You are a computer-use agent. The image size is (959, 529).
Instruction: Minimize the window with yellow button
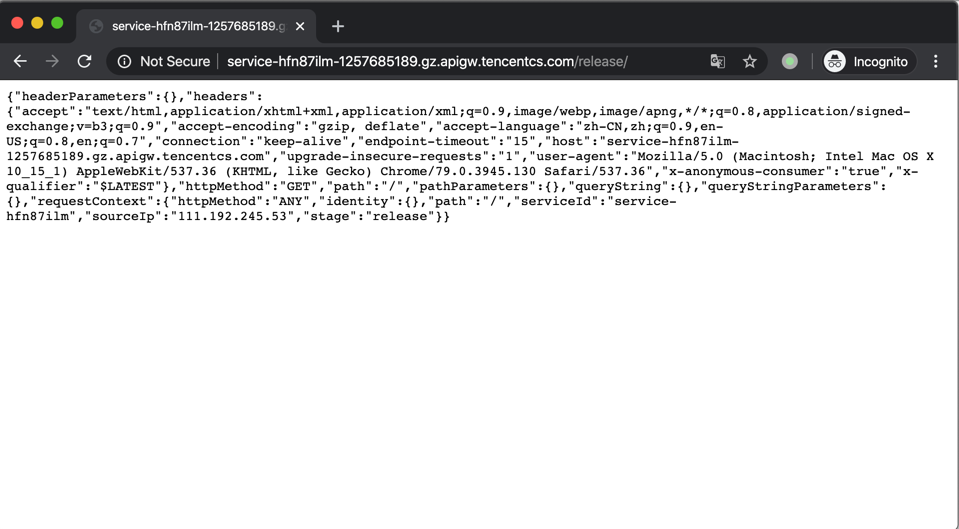click(x=37, y=22)
